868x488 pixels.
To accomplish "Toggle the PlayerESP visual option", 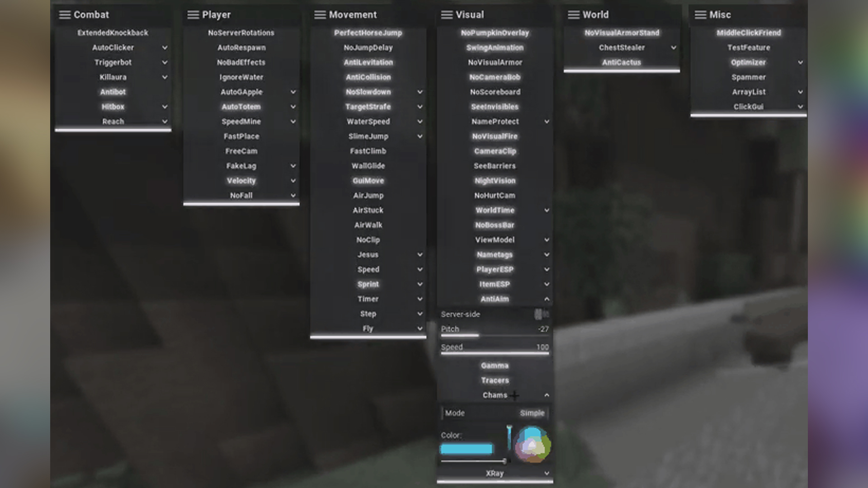I will click(494, 269).
